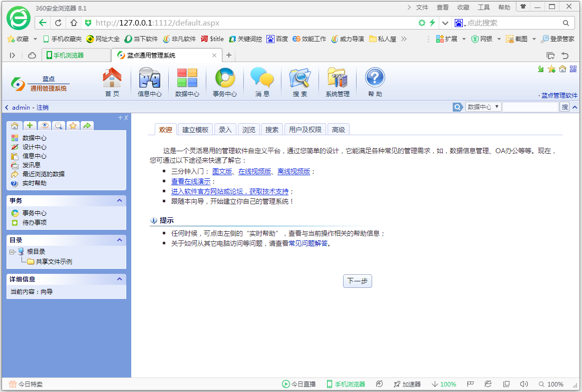This screenshot has width=582, height=392.
Task: Select 设计中心 in the sidebar
Action: click(34, 147)
